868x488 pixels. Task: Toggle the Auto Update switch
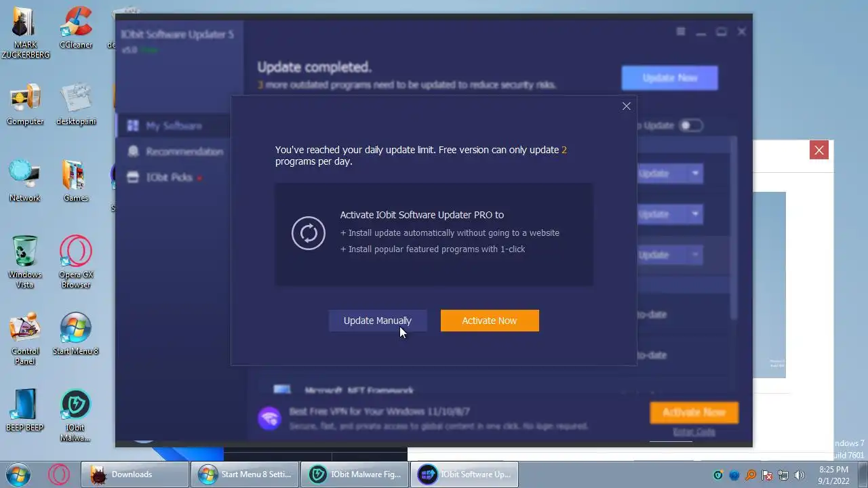tap(691, 125)
